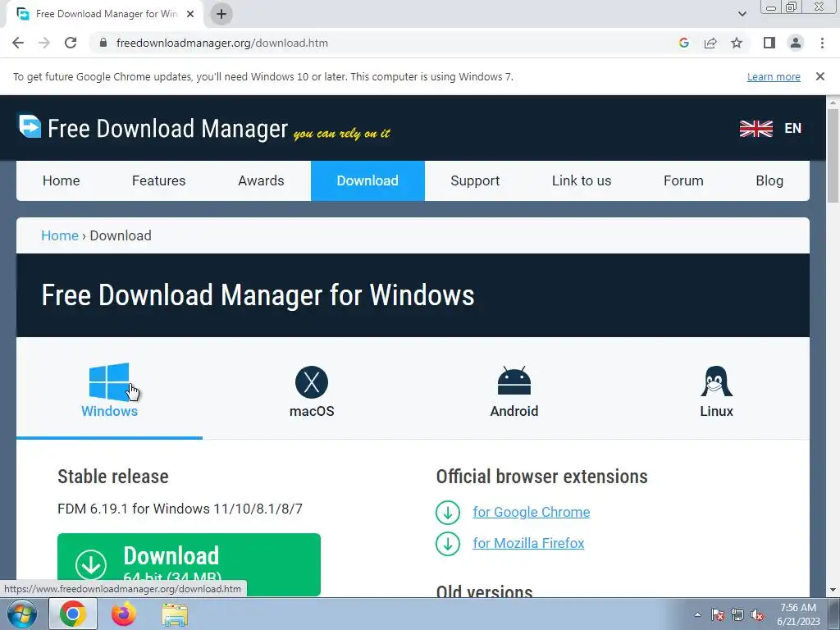
Task: Click download arrow icon beside Google Chrome
Action: pyautogui.click(x=448, y=513)
